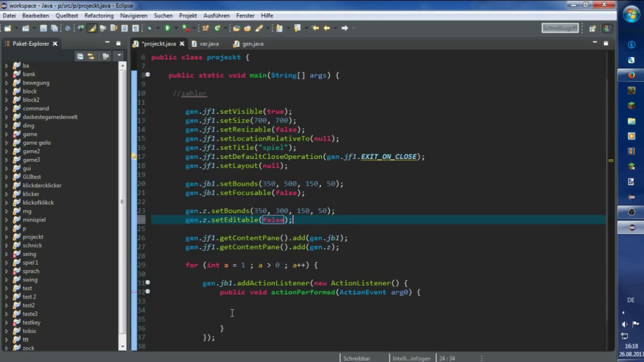
Task: Open the Paket-Explorer view menu arrow
Action: (x=119, y=56)
